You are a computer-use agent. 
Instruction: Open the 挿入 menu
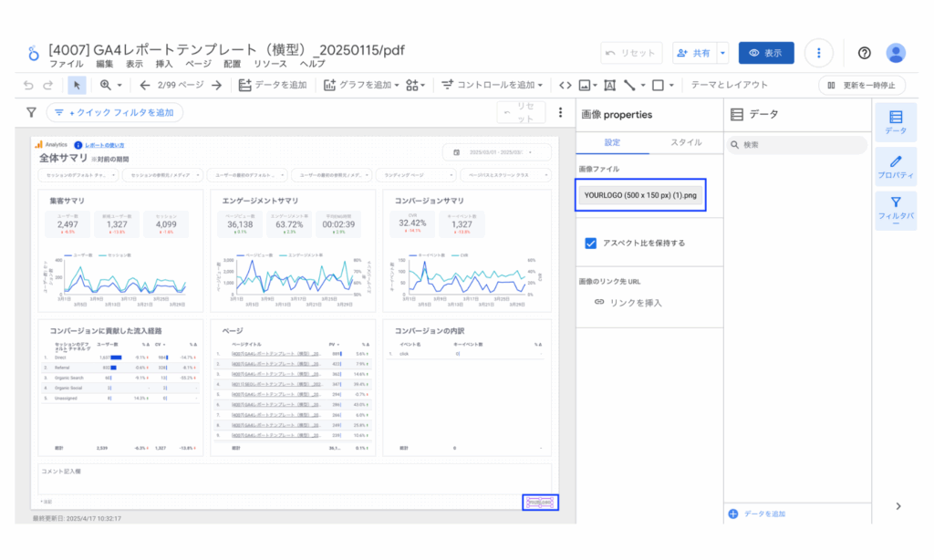[x=164, y=64]
